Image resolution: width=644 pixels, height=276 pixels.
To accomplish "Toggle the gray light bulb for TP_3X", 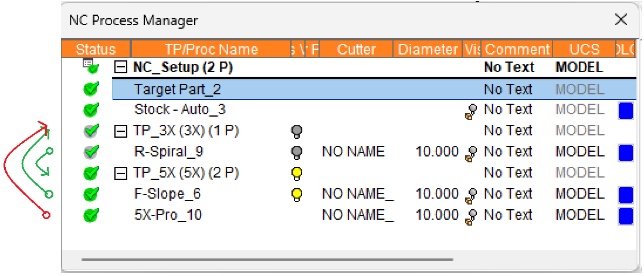I will (x=297, y=131).
